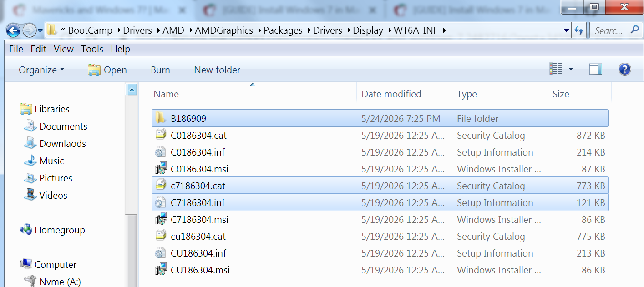Select the B186909 folder

point(380,118)
